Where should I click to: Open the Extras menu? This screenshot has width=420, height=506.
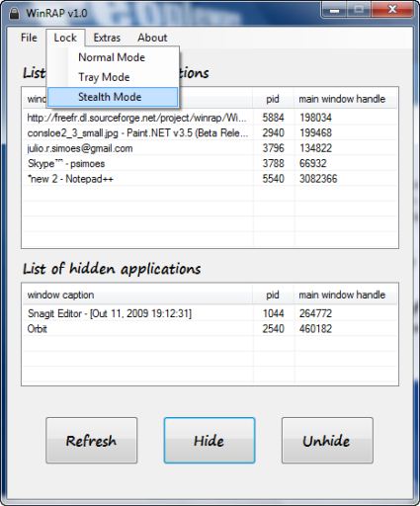click(x=107, y=38)
